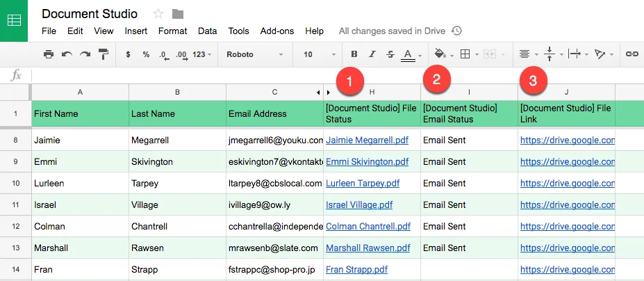Open drive link in Jaimie's row
This screenshot has height=281, width=644.
pyautogui.click(x=568, y=140)
